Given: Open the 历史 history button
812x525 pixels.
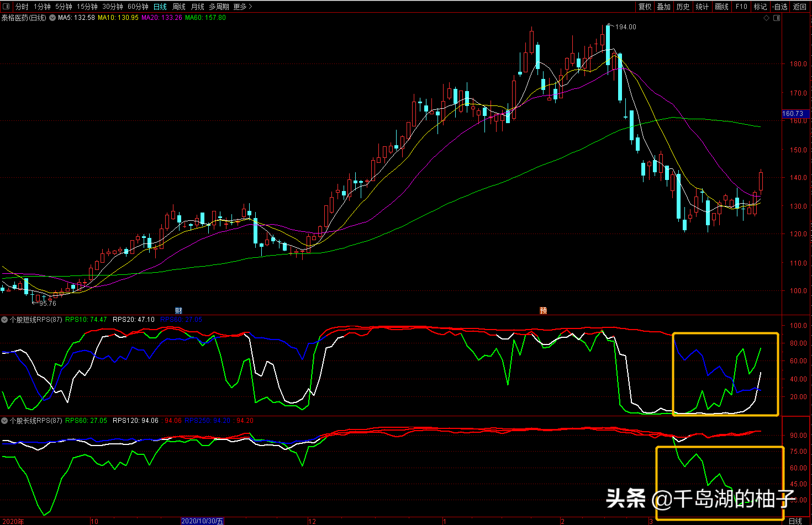Looking at the screenshot, I should [683, 7].
